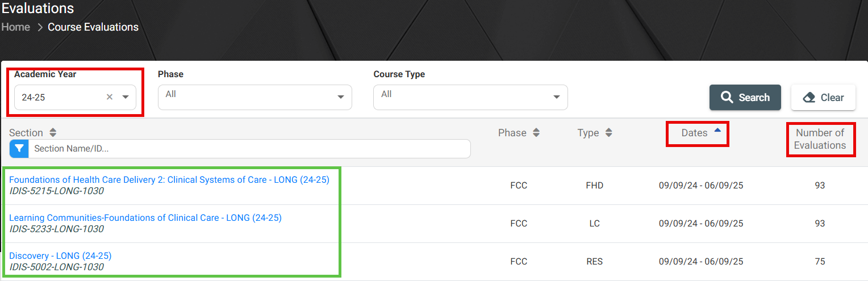Clear the Academic Year selection with X
The image size is (868, 281).
tap(110, 97)
